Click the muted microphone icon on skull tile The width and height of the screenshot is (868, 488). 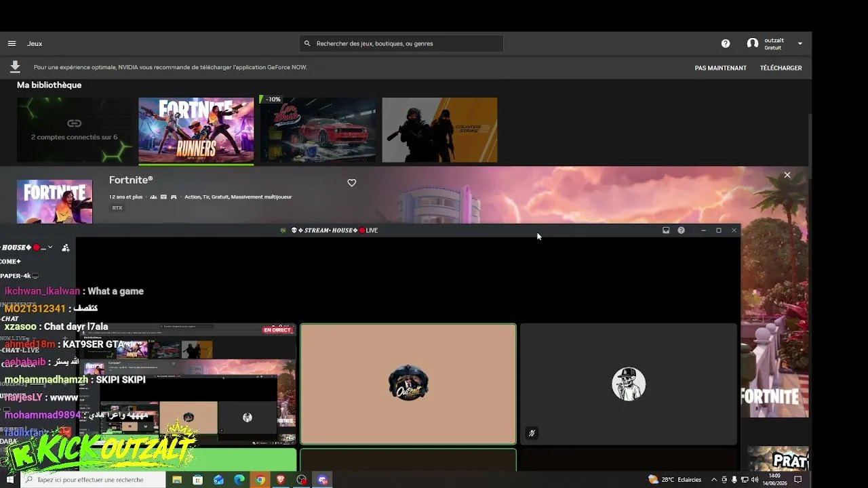pos(532,433)
